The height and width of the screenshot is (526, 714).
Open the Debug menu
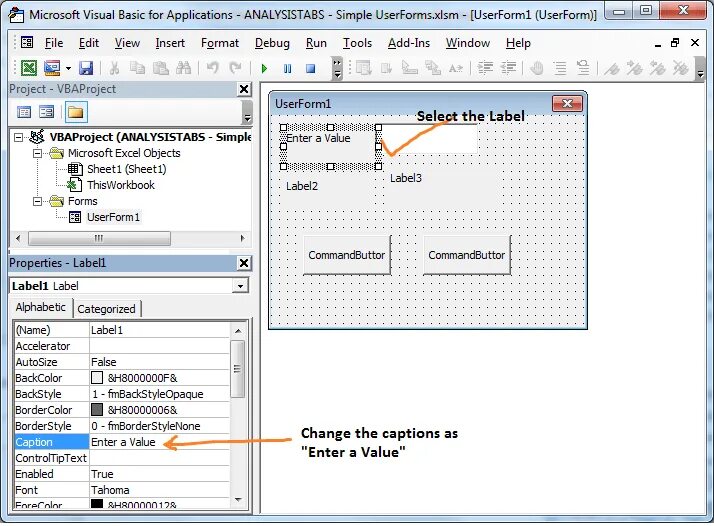click(x=272, y=43)
